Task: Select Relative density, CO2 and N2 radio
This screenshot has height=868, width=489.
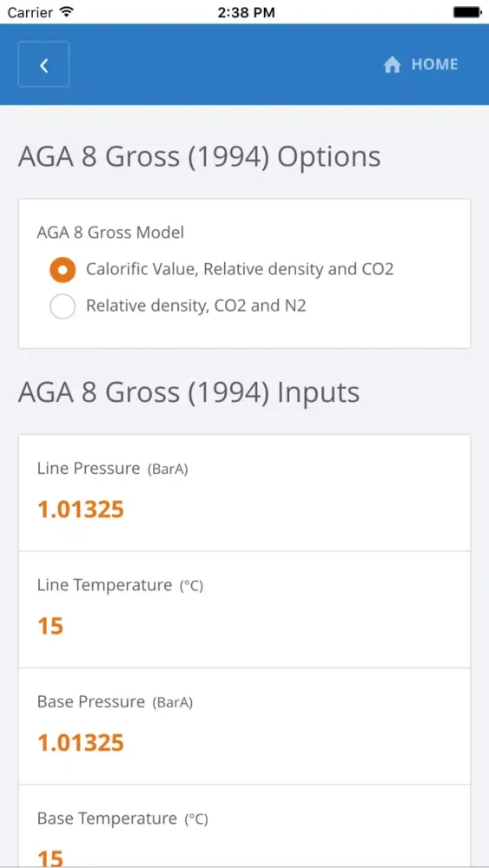Action: point(63,306)
